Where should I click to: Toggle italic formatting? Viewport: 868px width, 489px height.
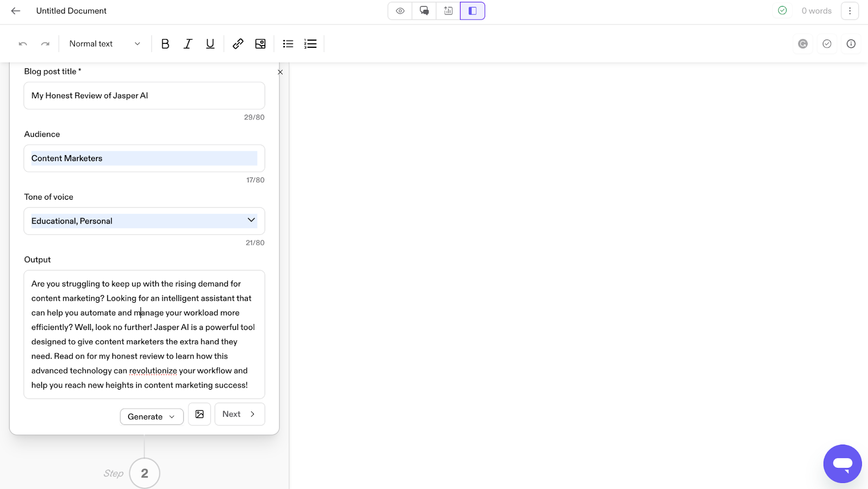click(188, 44)
